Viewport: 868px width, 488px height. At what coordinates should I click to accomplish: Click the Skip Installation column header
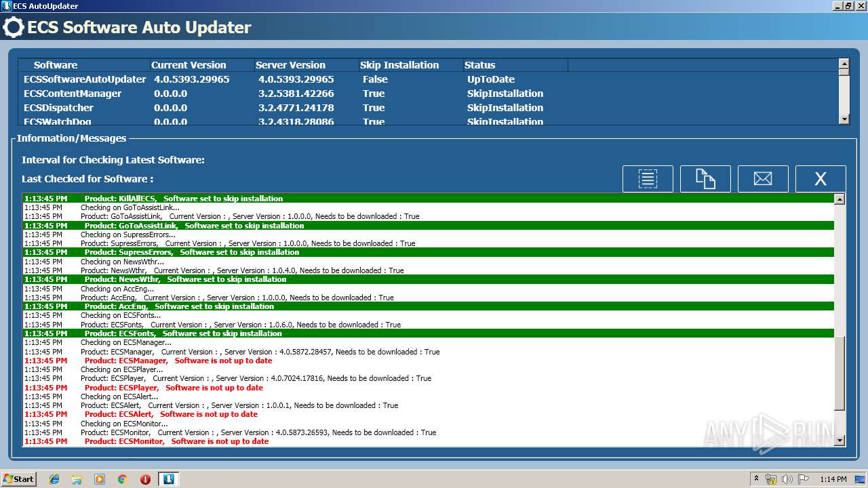pyautogui.click(x=410, y=65)
